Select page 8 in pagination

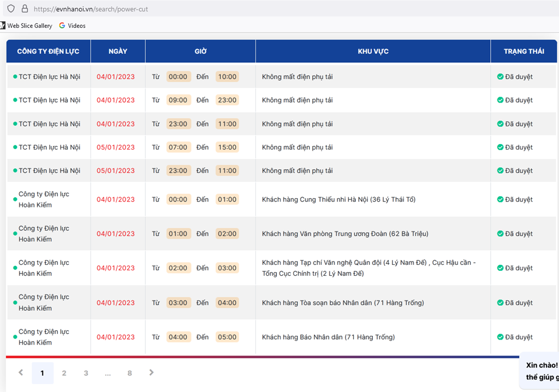pyautogui.click(x=130, y=373)
